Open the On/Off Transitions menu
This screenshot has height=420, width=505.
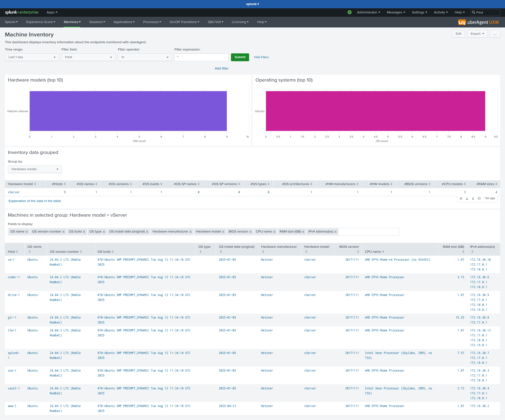[x=184, y=22]
